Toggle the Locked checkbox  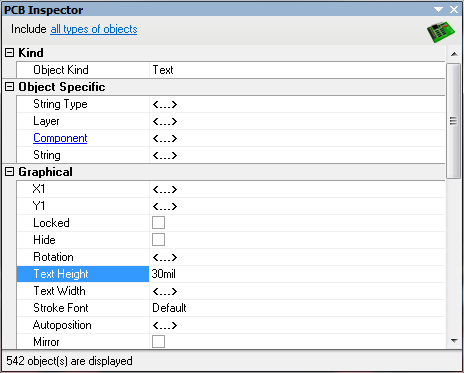158,223
